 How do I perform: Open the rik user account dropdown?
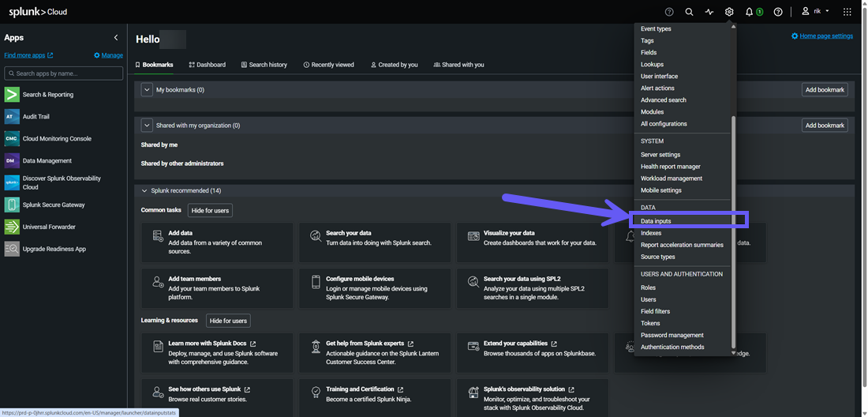[815, 12]
